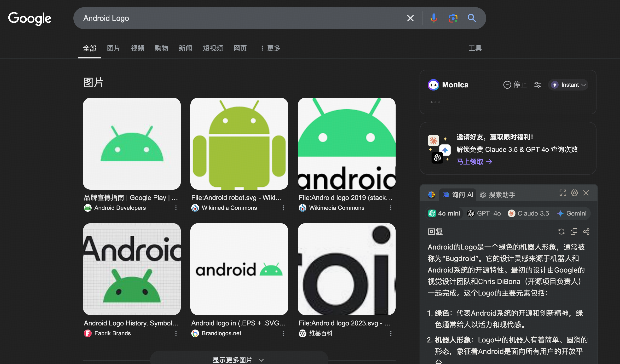
Task: Open the Monica settings sliders icon
Action: (537, 85)
